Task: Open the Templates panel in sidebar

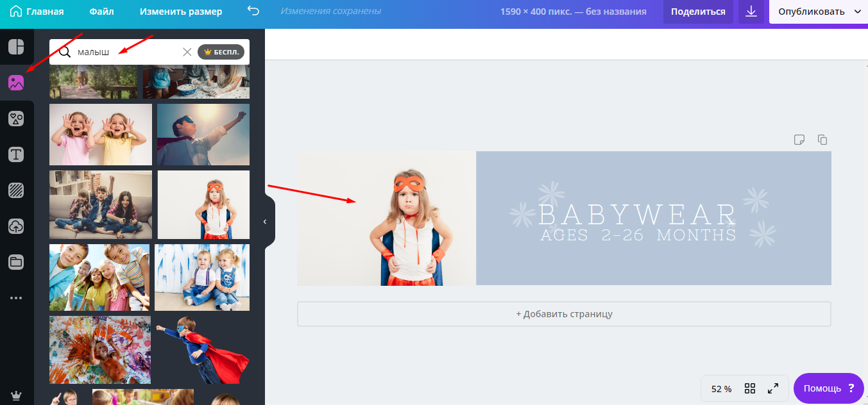Action: pyautogui.click(x=16, y=47)
